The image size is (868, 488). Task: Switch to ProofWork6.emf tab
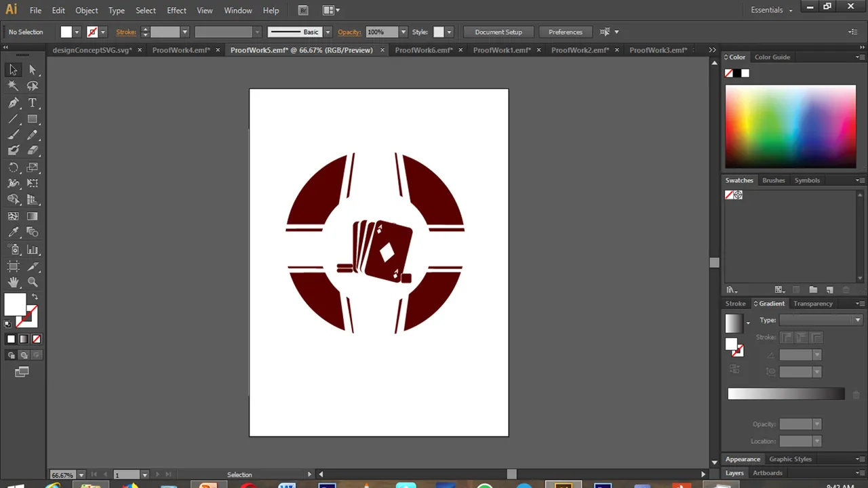[x=423, y=50]
